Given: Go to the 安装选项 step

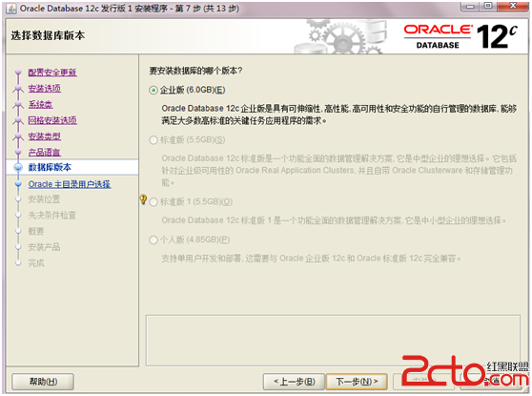Looking at the screenshot, I should (45, 89).
